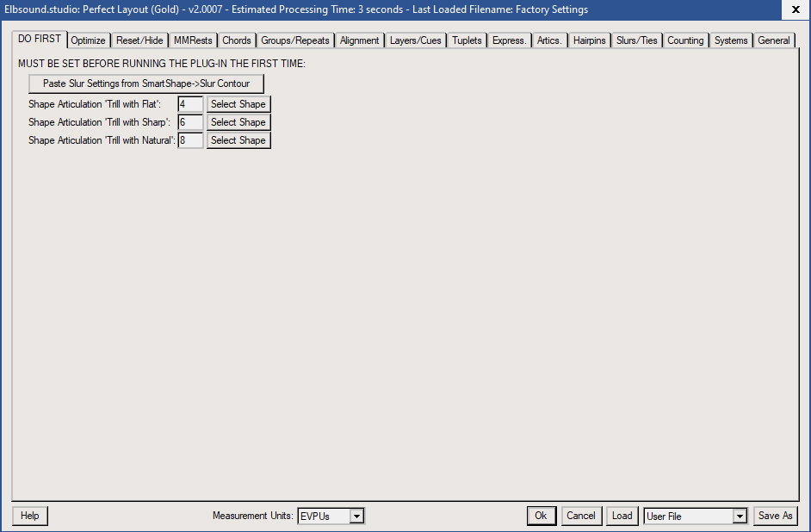Click Paste Slur Settings from SmartShape button
The height and width of the screenshot is (532, 811).
145,84
